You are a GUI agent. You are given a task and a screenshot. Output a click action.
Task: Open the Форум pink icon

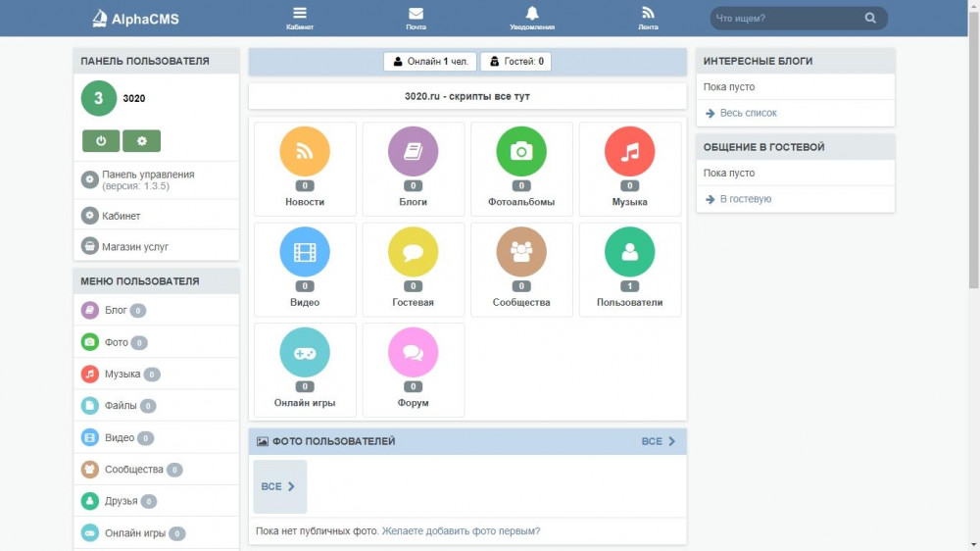pos(413,353)
